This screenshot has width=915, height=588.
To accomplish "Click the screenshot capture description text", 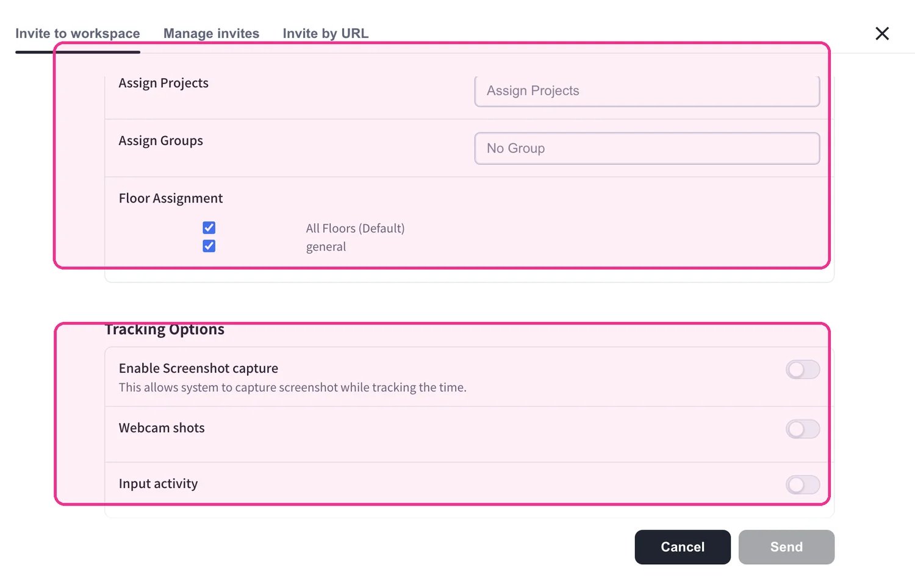I will click(x=293, y=387).
